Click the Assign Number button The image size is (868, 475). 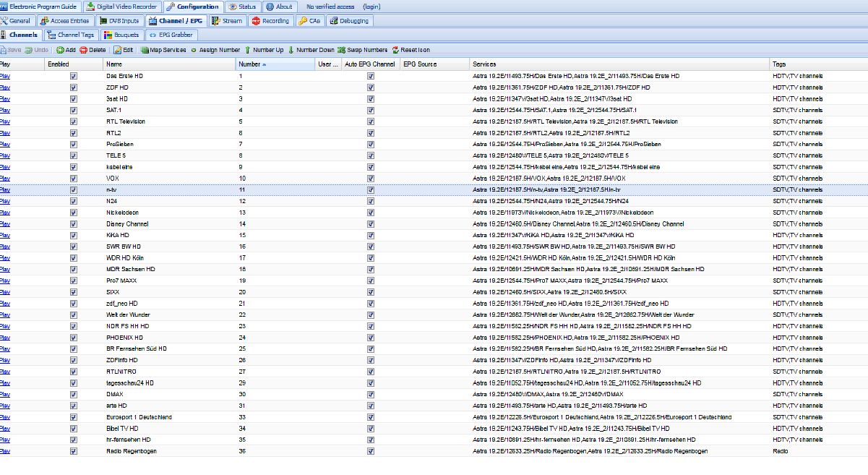point(215,50)
